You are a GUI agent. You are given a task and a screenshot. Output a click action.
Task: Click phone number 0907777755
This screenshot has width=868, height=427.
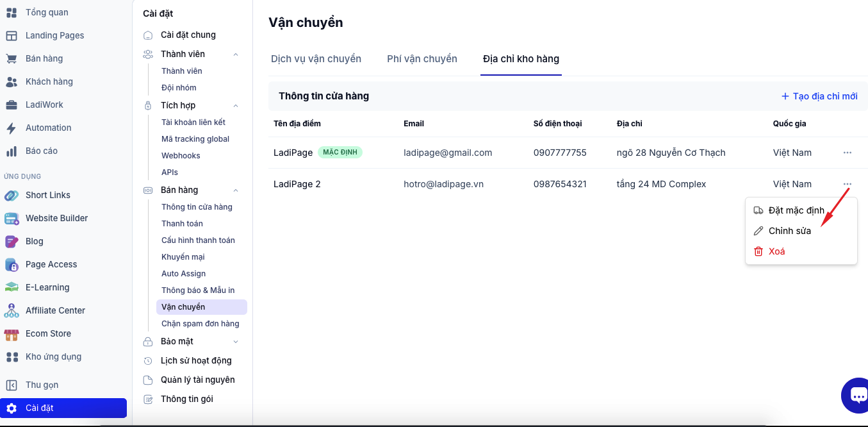[x=560, y=153]
